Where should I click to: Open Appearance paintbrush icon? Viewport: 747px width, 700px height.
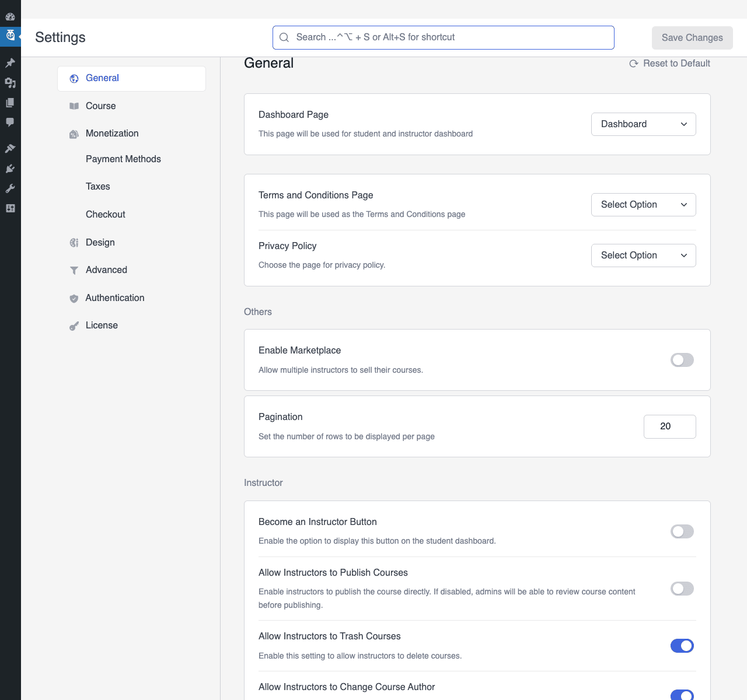(x=10, y=149)
